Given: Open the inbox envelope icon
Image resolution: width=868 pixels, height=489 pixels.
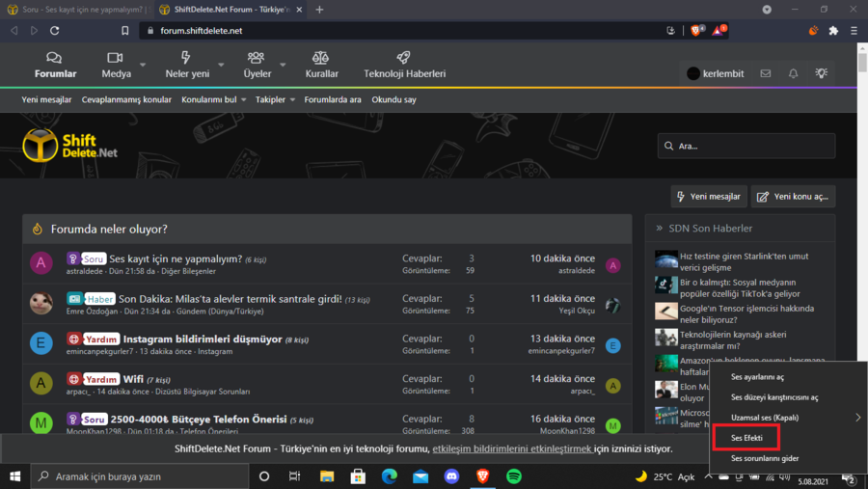Looking at the screenshot, I should point(765,73).
